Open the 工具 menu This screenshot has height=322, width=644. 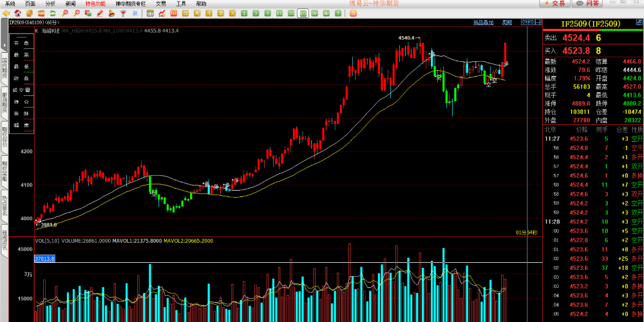pos(181,4)
